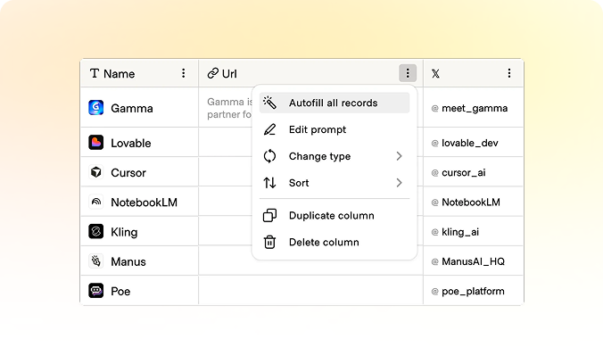Open the Name column options menu
The height and width of the screenshot is (364, 603).
[x=184, y=73]
